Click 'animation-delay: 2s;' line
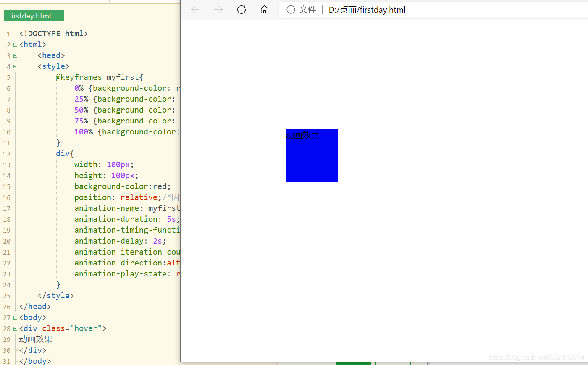 (120, 241)
